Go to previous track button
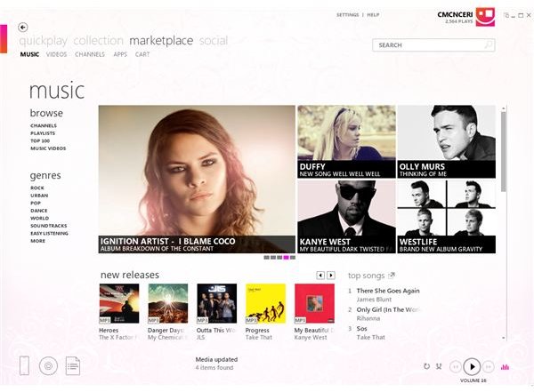 456,366
